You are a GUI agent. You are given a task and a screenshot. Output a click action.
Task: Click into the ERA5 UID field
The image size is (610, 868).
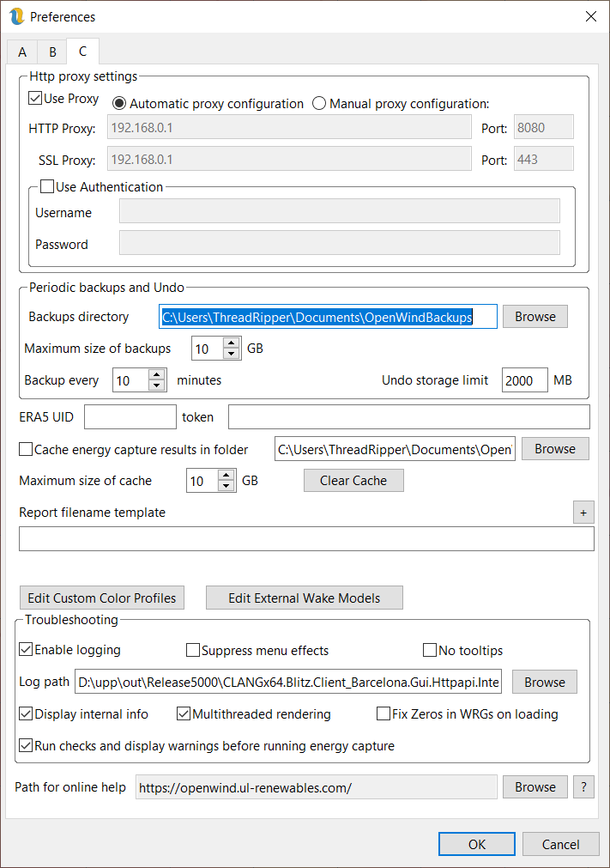(130, 417)
